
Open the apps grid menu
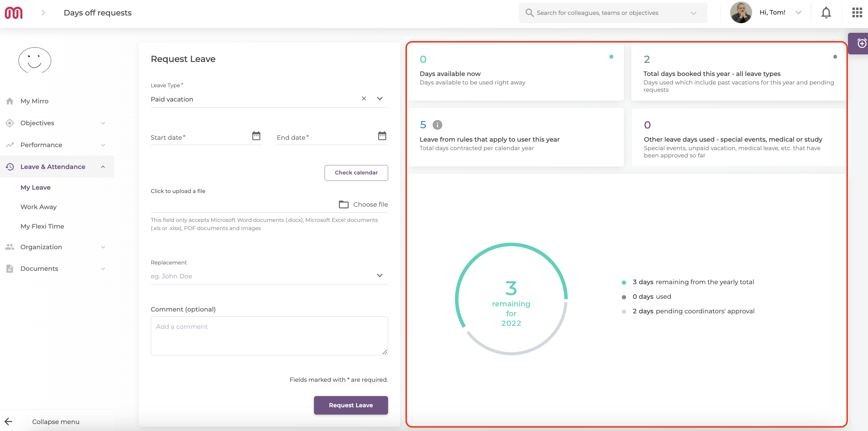tap(857, 13)
